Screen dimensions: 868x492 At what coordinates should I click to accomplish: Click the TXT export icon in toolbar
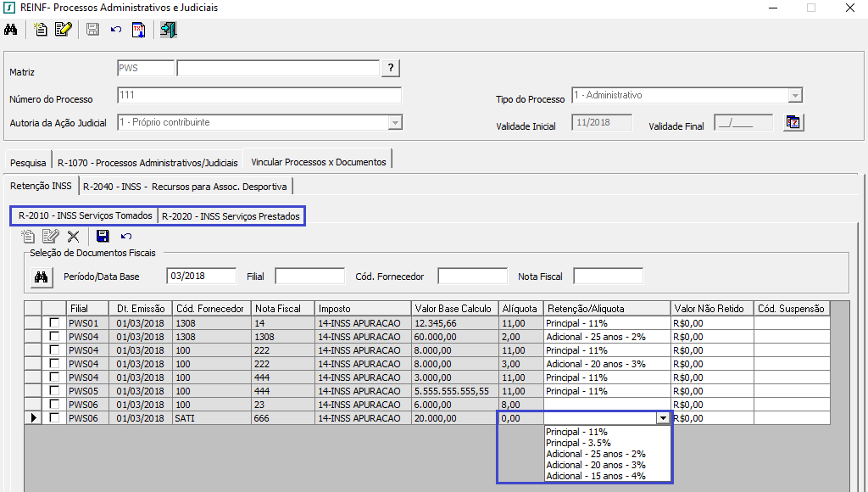point(138,30)
